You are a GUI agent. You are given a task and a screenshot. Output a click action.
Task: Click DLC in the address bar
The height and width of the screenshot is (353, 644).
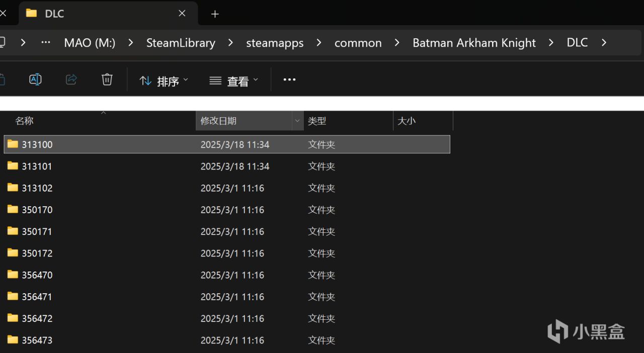(x=577, y=43)
